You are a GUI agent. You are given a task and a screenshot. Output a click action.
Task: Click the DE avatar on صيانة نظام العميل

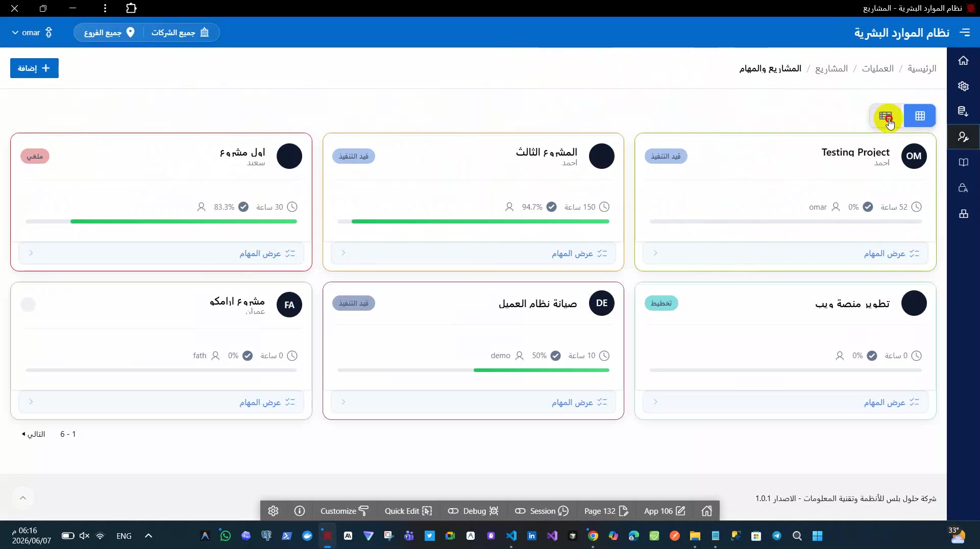[601, 303]
